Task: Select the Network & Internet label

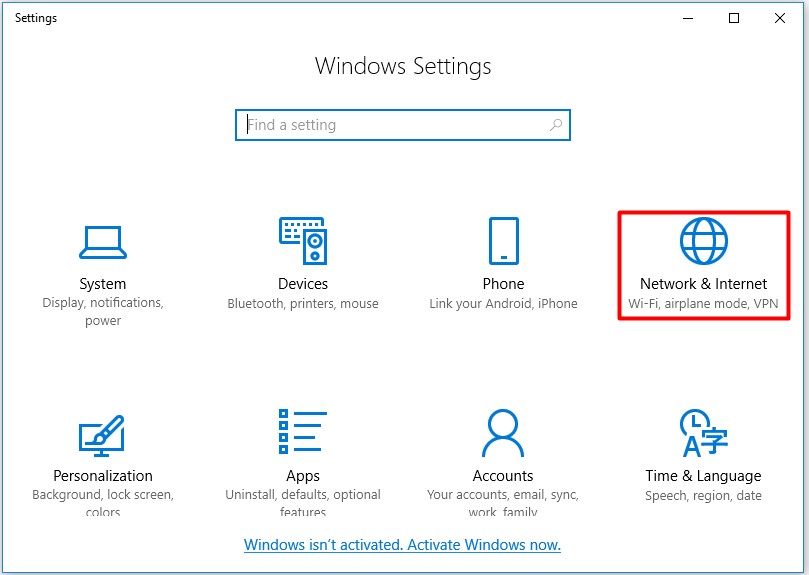Action: coord(703,284)
